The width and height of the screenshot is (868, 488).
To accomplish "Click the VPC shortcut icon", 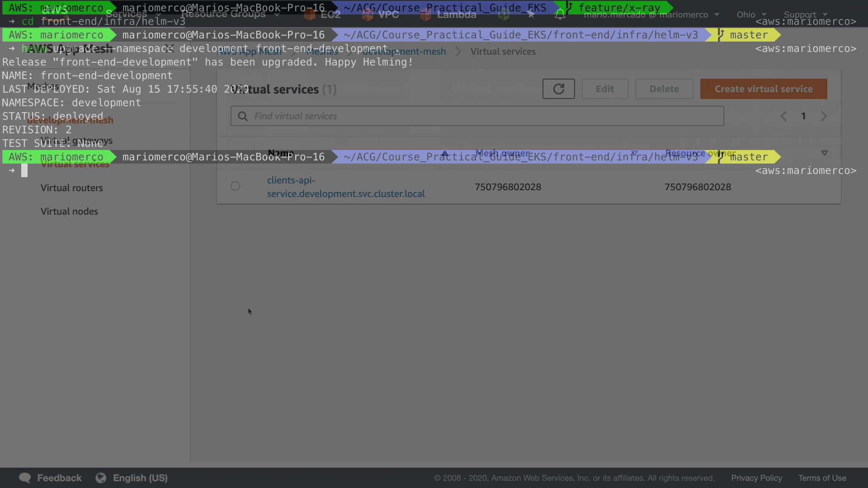I will click(368, 14).
